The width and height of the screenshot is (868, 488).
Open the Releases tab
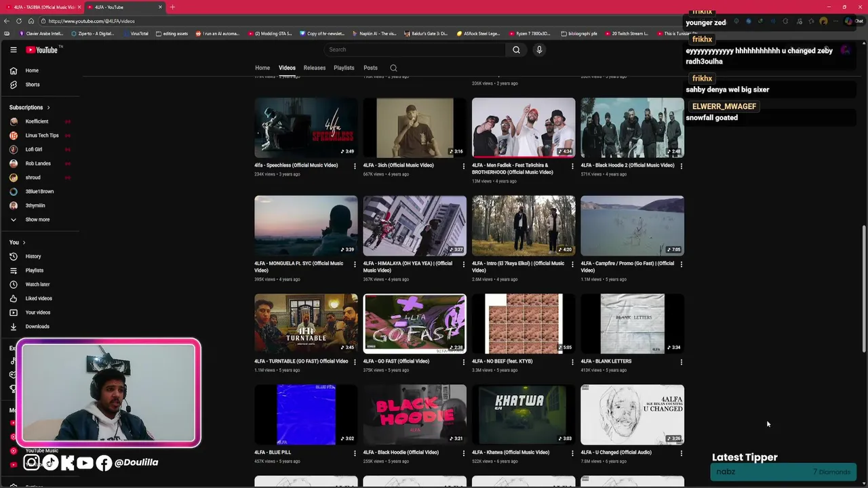click(315, 68)
